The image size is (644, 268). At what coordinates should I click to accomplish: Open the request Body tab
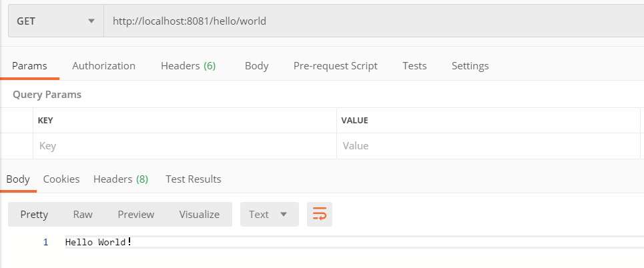pos(257,65)
